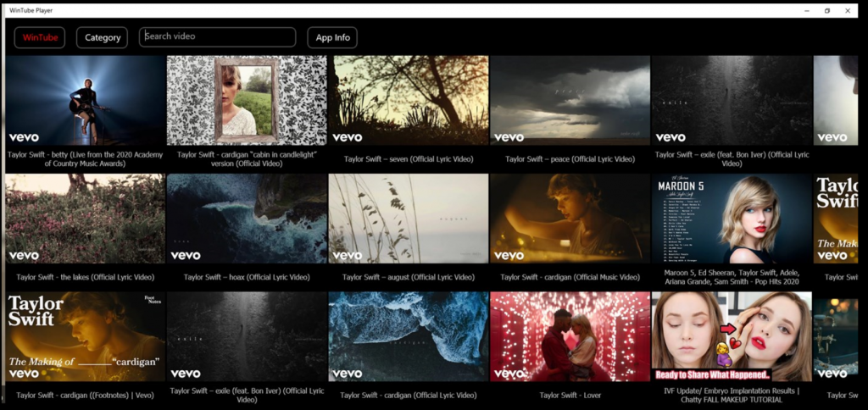Open the third-row exile feat. Bon Iver thumbnail
This screenshot has height=410, width=868.
click(x=247, y=337)
